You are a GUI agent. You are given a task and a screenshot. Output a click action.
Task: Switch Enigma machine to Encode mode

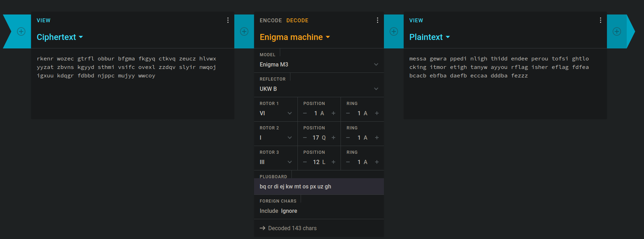pyautogui.click(x=271, y=21)
